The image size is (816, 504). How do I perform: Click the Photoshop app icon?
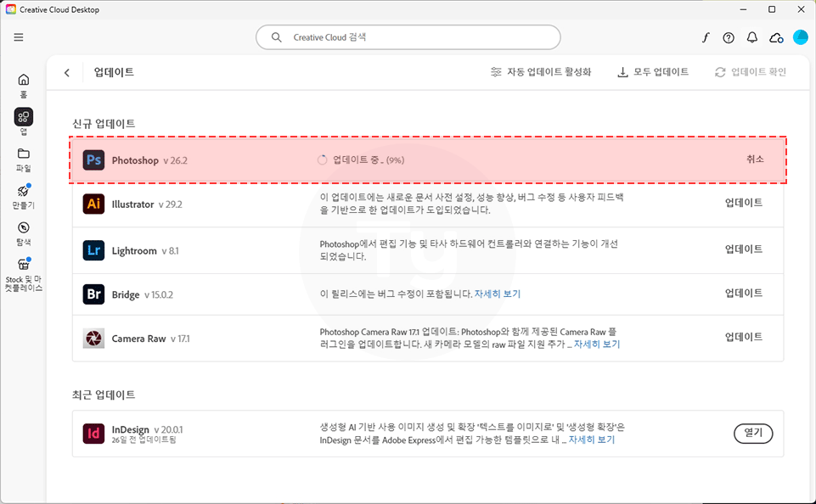click(x=93, y=160)
